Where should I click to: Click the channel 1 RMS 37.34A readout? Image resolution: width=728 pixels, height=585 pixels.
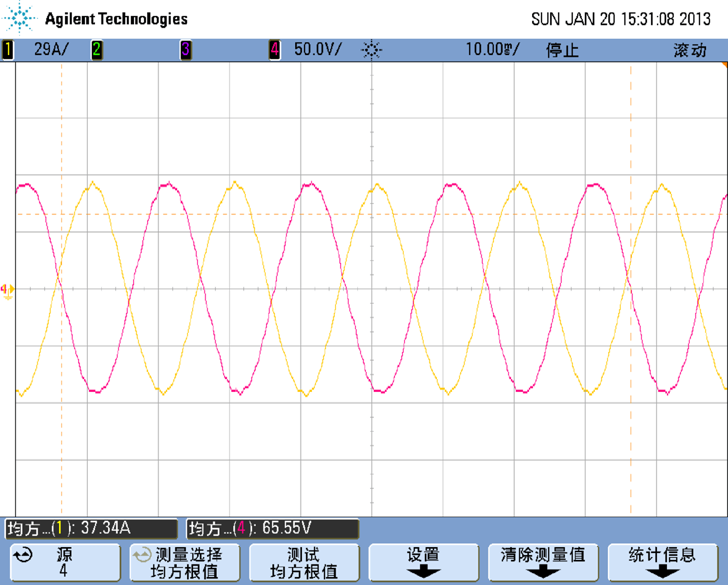(91, 528)
